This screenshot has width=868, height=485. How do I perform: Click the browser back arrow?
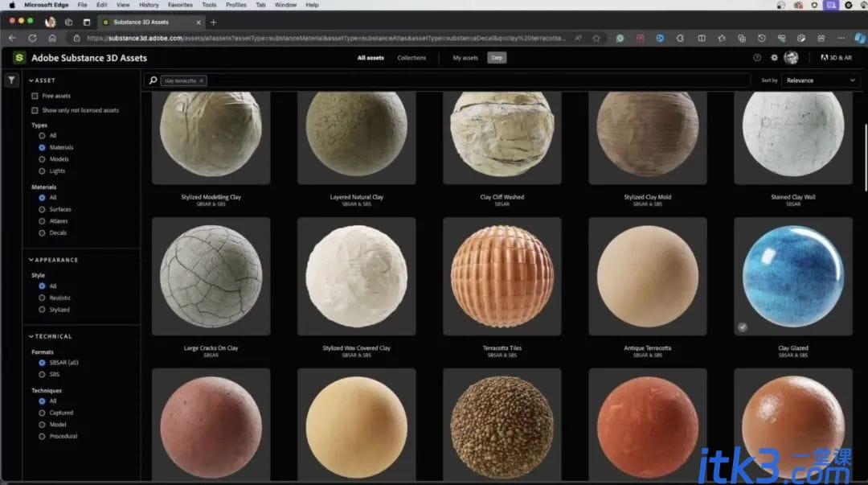coord(12,39)
